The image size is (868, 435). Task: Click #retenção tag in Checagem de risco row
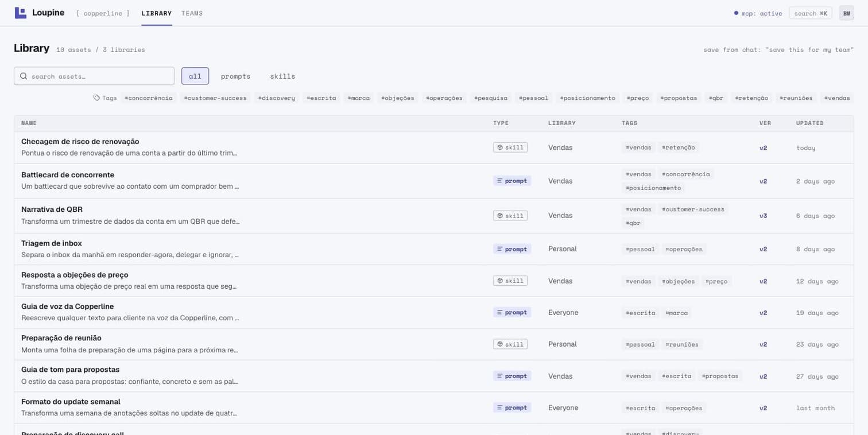coord(679,147)
